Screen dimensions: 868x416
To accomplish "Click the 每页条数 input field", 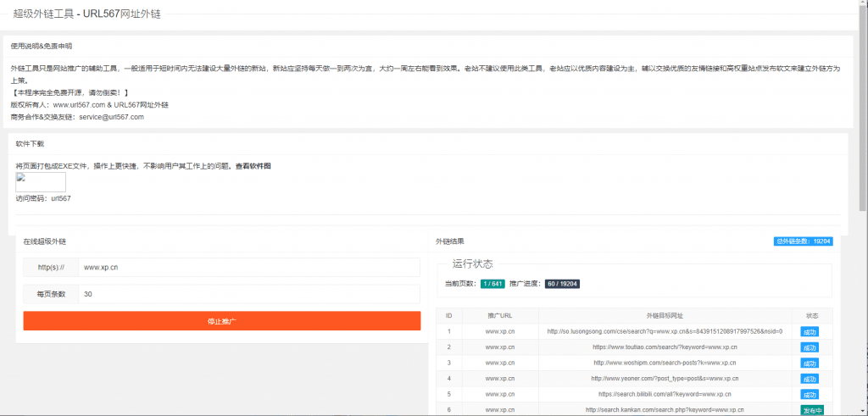I will [248, 294].
